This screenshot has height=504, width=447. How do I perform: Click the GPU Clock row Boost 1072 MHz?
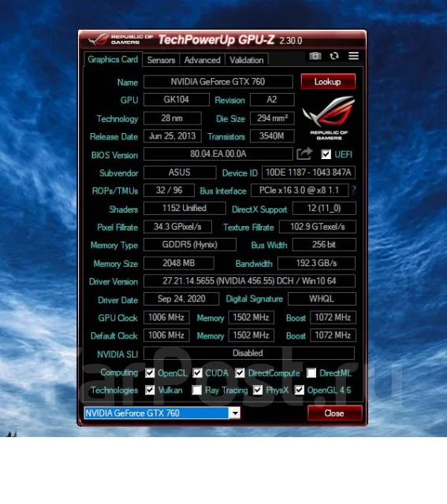[333, 317]
